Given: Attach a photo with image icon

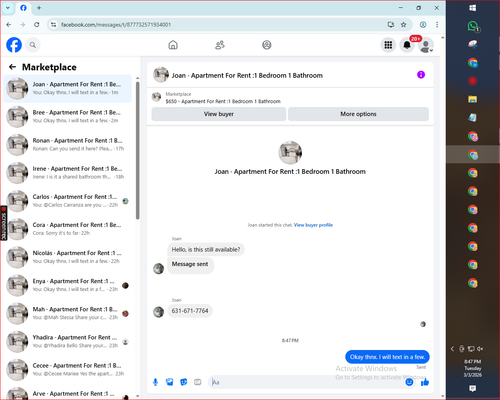Looking at the screenshot, I should pos(170,382).
